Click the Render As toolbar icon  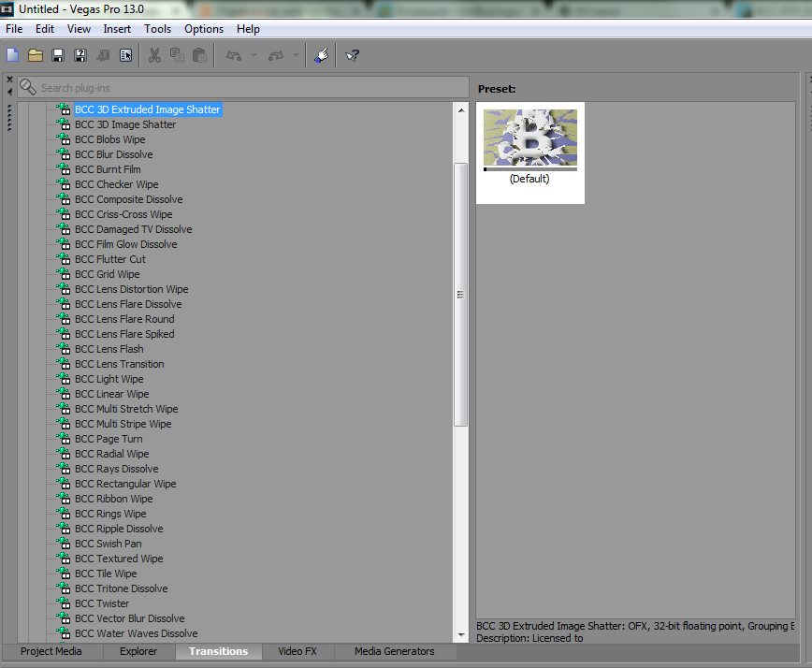103,55
